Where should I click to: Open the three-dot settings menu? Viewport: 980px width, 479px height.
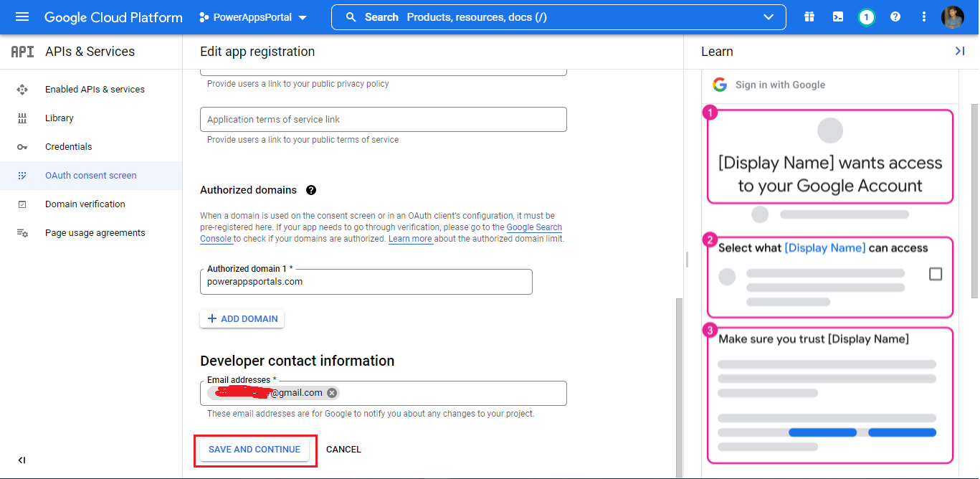click(924, 17)
